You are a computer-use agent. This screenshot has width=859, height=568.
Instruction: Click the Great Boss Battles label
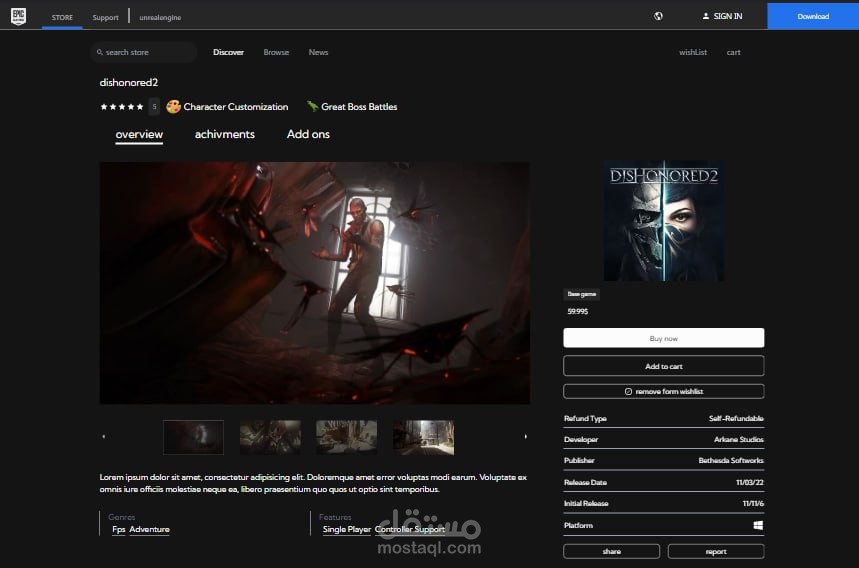359,107
